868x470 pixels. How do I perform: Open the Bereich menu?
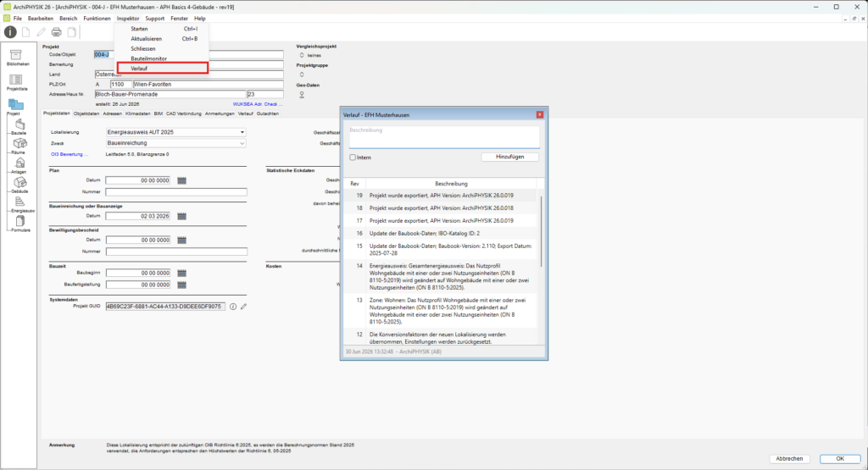coord(69,19)
